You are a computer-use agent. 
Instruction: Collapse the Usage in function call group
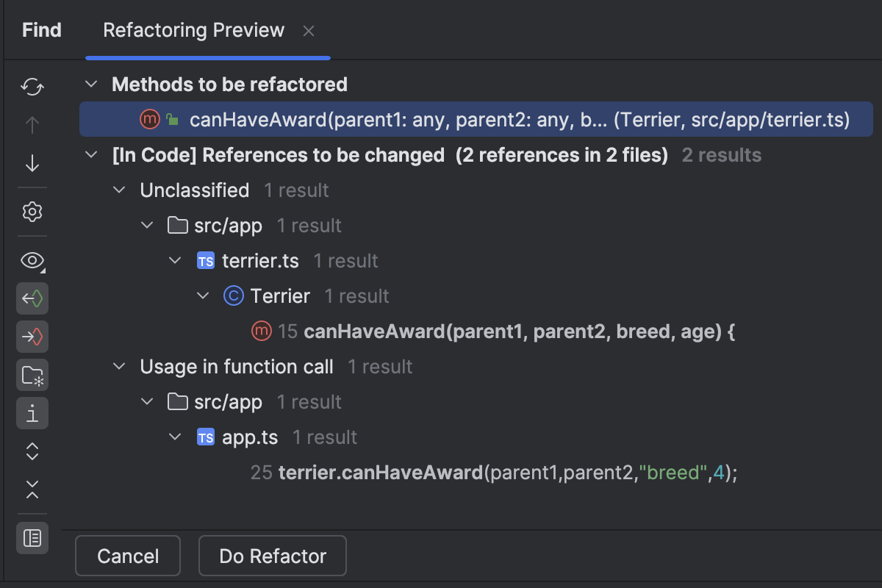118,366
